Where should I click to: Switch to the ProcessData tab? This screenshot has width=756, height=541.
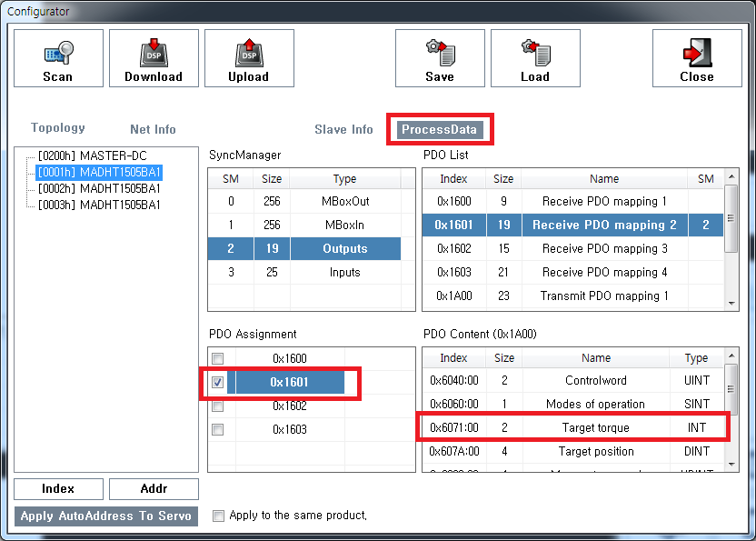tap(439, 129)
